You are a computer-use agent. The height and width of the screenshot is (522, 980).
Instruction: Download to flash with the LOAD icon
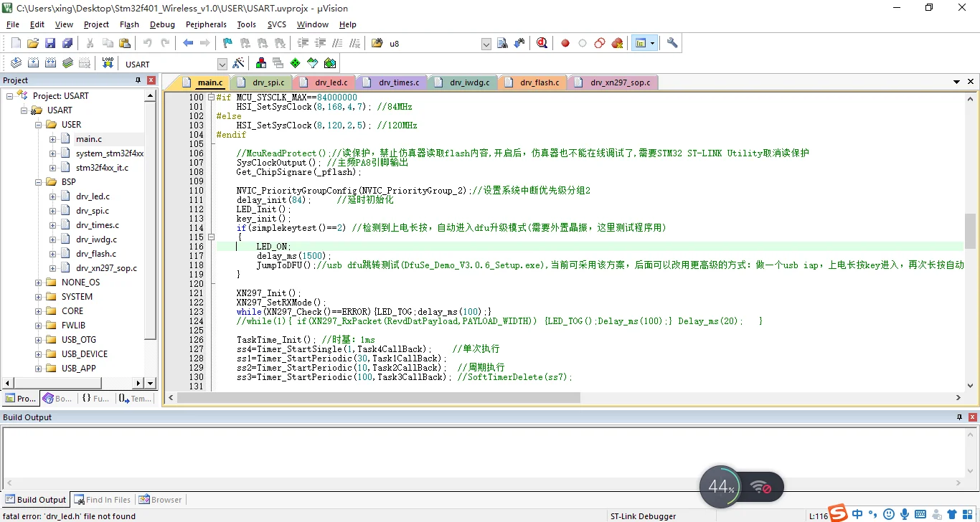point(108,63)
